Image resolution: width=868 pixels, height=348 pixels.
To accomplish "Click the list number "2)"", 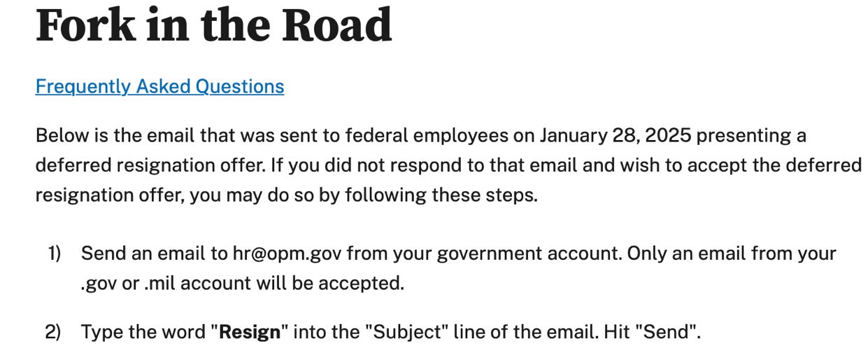I will pyautogui.click(x=55, y=331).
